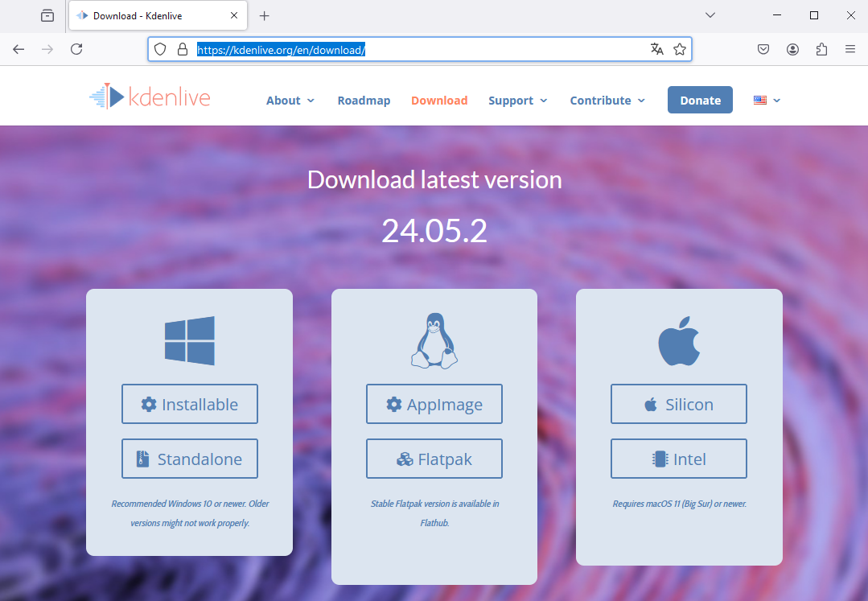868x601 pixels.
Task: Open the Firefox hamburger menu
Action: [x=850, y=49]
